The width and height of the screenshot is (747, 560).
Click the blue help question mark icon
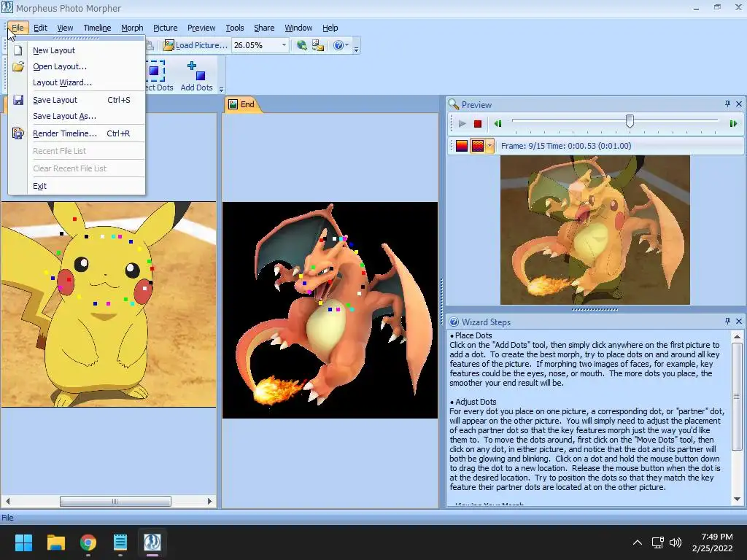point(338,45)
